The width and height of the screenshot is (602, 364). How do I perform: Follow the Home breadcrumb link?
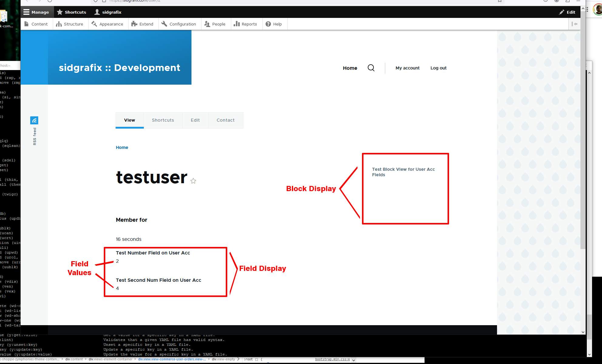(x=122, y=147)
